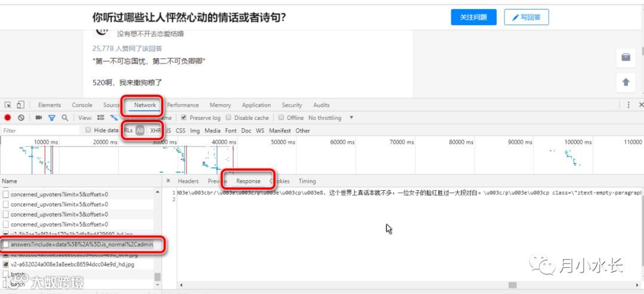Toggle the blue filter funnel icon
This screenshot has width=644, height=294.
click(x=52, y=118)
